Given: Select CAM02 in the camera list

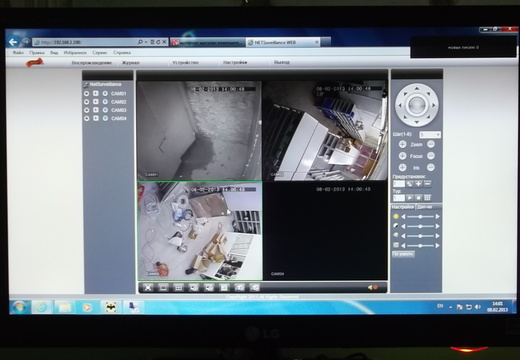Looking at the screenshot, I should point(119,102).
